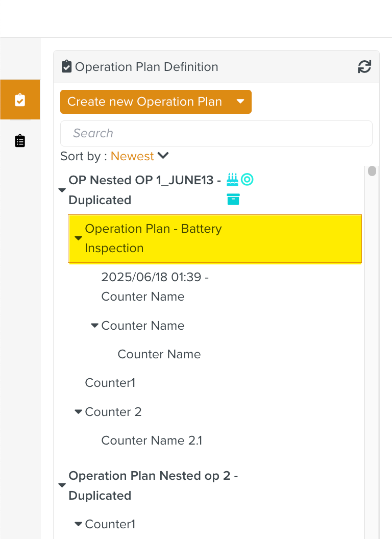The width and height of the screenshot is (392, 539).
Task: Select the Counter1 item under Battery Inspection
Action: pyautogui.click(x=110, y=383)
